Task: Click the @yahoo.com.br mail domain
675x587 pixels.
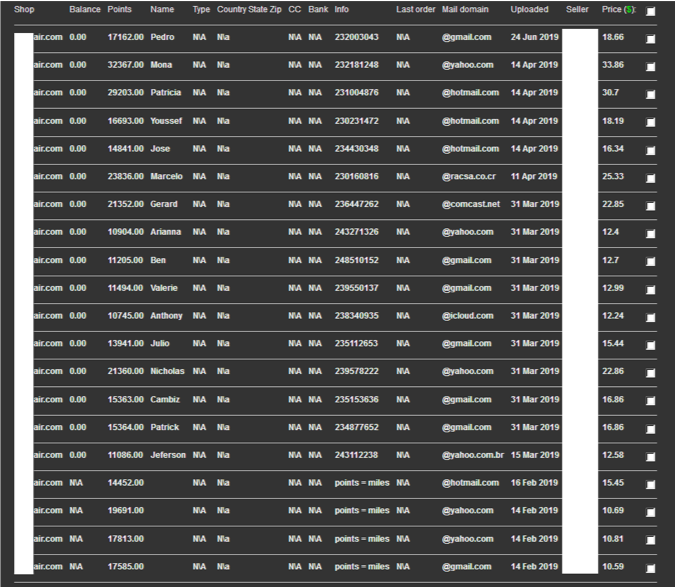Action: 473,455
